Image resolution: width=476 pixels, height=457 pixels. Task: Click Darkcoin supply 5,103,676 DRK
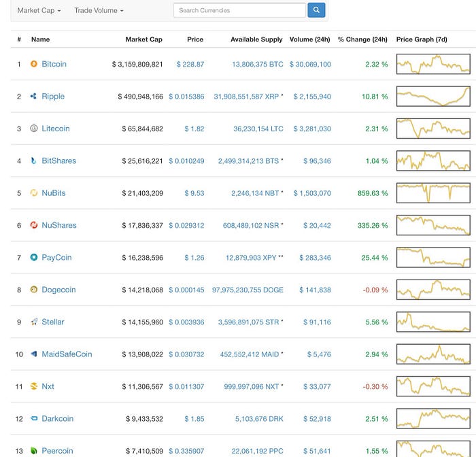[x=259, y=419]
